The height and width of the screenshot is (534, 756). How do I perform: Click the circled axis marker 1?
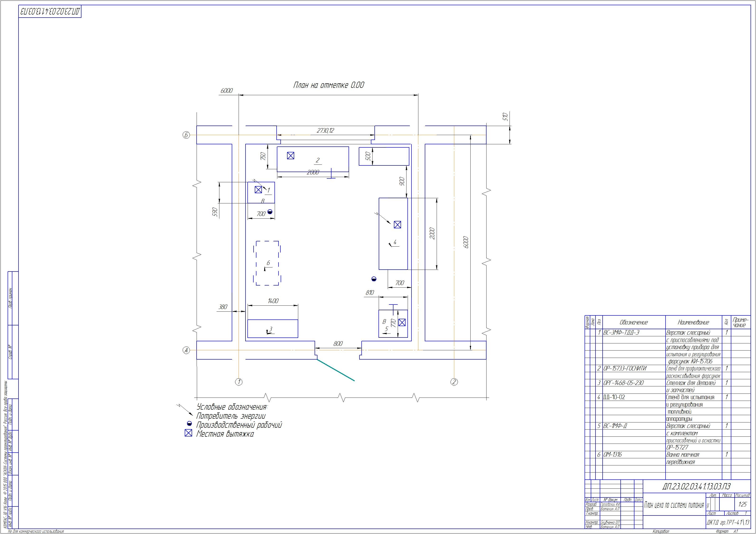click(239, 382)
